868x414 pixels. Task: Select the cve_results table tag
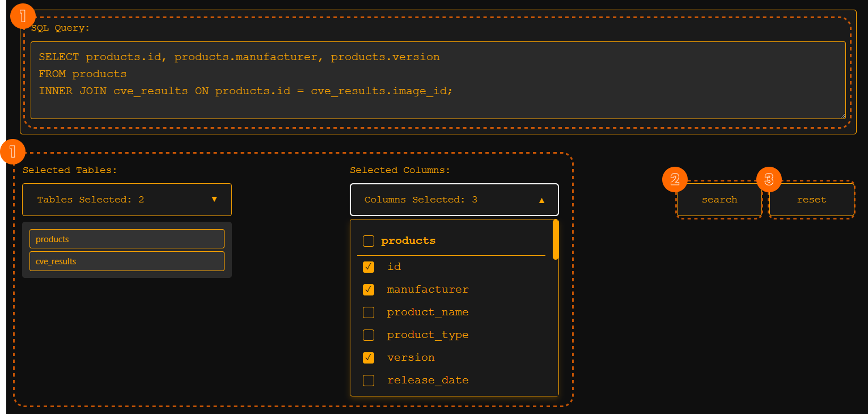(x=127, y=261)
